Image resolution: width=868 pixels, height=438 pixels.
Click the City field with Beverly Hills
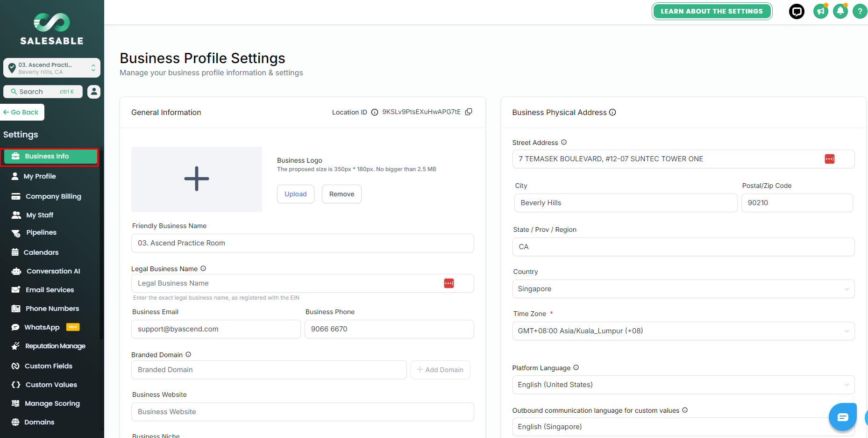click(626, 203)
